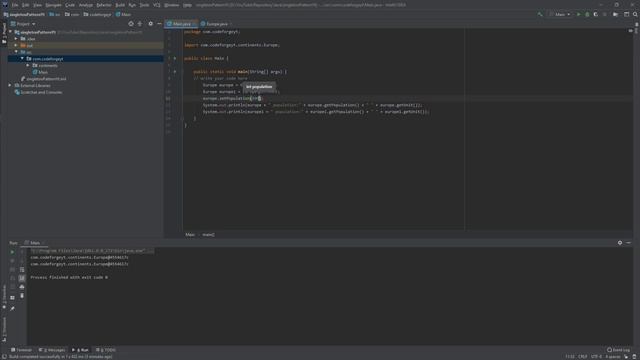Click the Project vertical side tab
This screenshot has width=640, height=360.
click(x=4, y=33)
